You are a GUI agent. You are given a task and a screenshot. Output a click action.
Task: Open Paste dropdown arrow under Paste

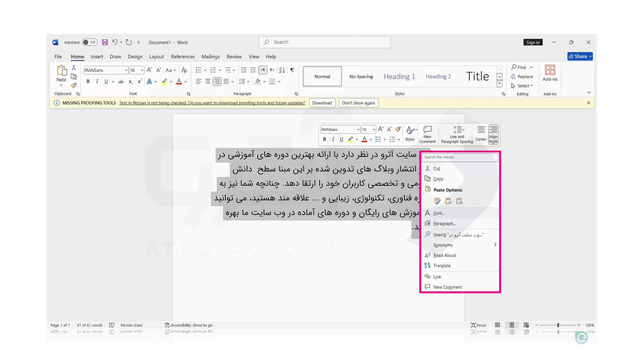click(x=61, y=85)
